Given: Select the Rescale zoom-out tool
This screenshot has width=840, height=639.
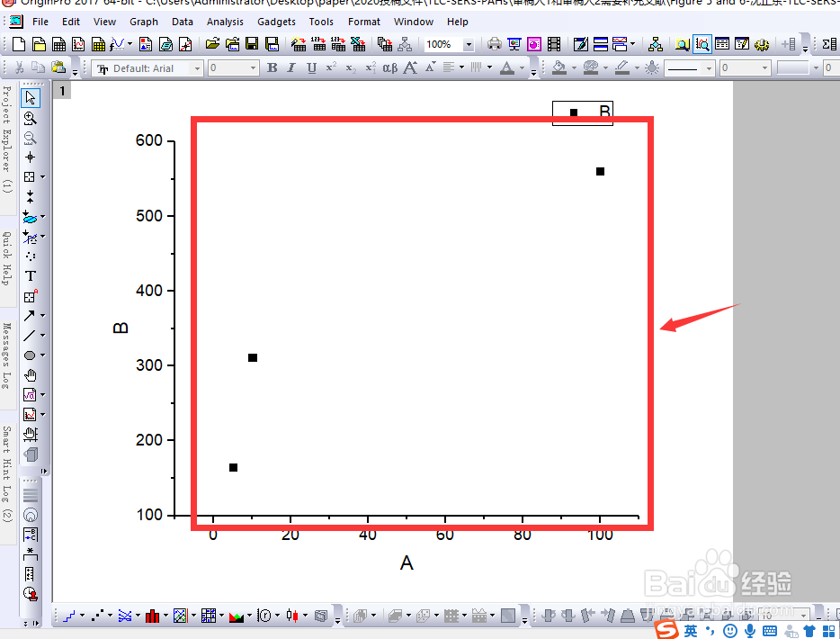Looking at the screenshot, I should point(30,138).
